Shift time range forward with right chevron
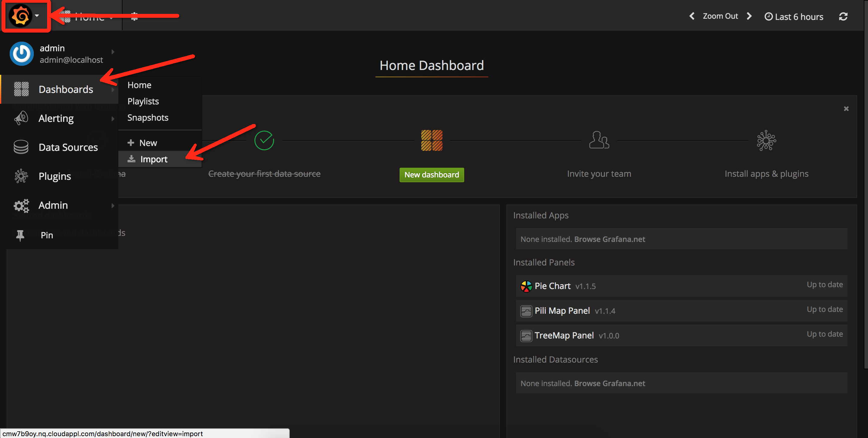 coord(749,16)
